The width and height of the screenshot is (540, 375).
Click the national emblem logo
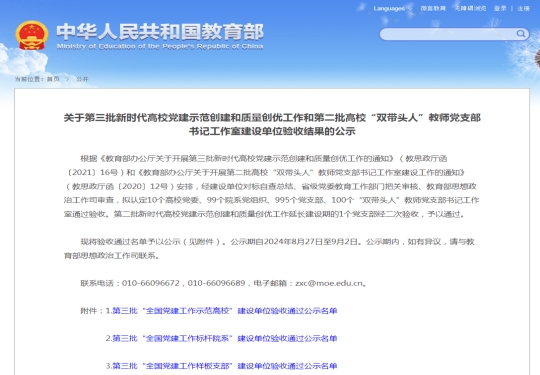32,35
